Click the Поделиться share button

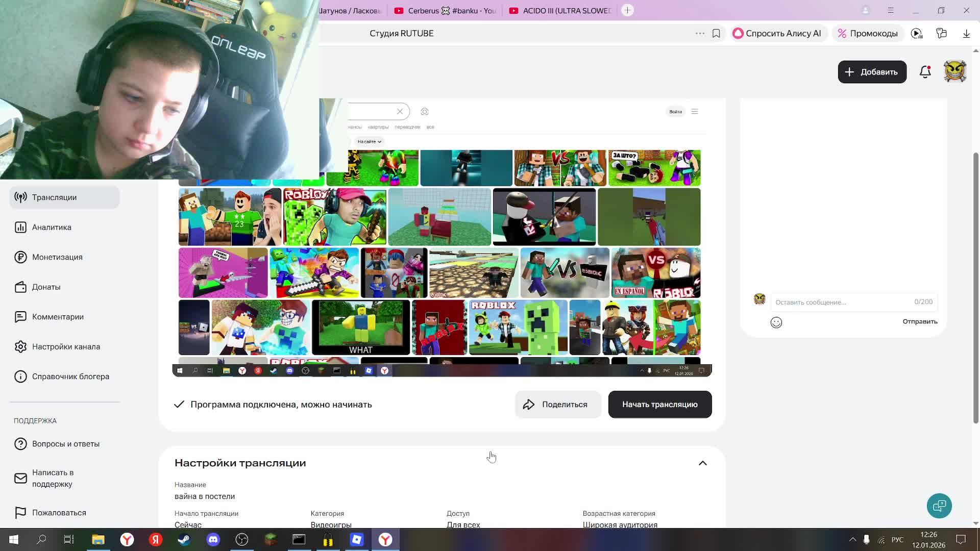(557, 405)
